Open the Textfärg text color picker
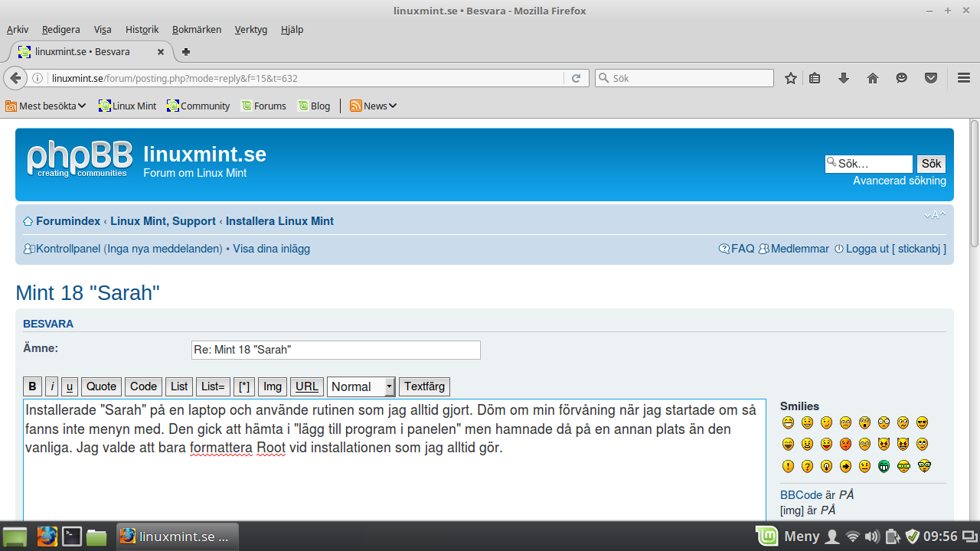 423,386
